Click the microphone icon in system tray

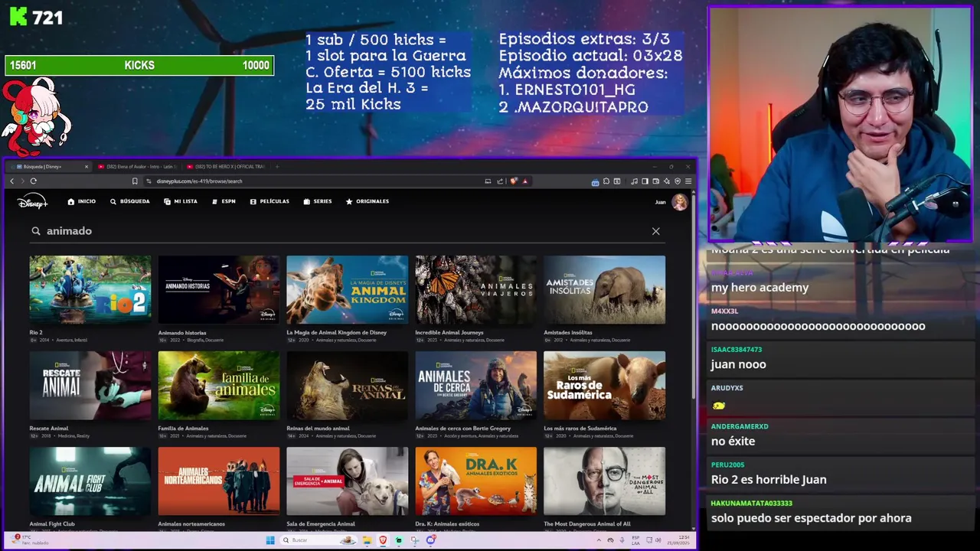click(622, 540)
